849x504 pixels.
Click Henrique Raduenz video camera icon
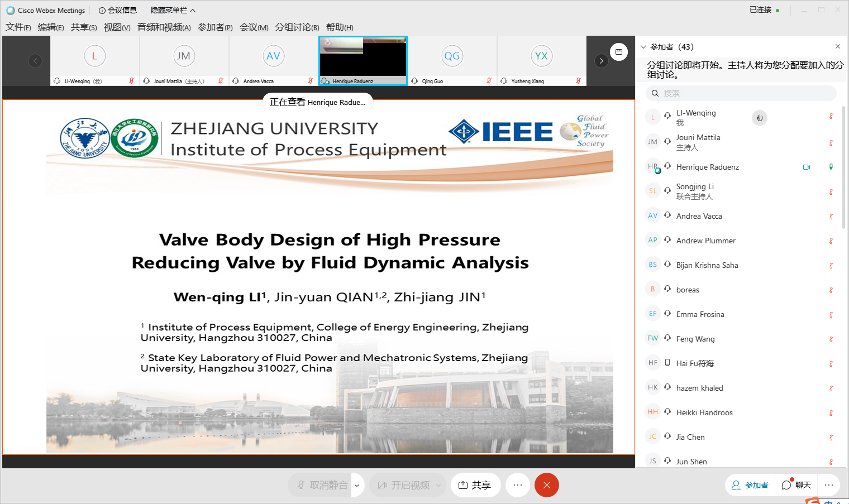[x=807, y=167]
